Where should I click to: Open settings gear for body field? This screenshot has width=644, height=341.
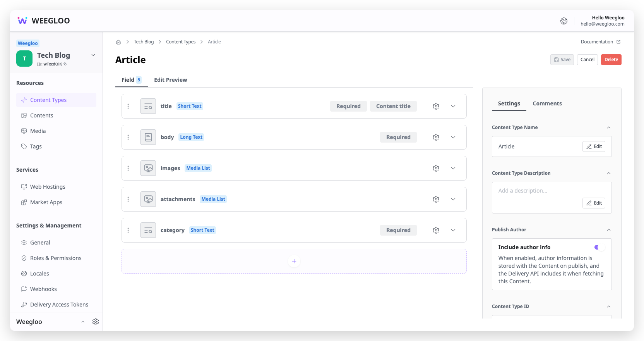(436, 137)
